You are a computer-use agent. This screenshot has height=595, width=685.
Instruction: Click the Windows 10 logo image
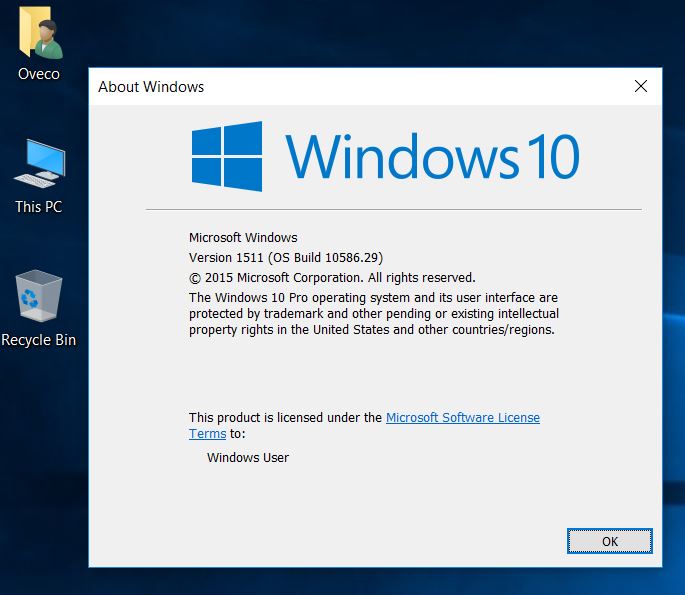click(385, 156)
